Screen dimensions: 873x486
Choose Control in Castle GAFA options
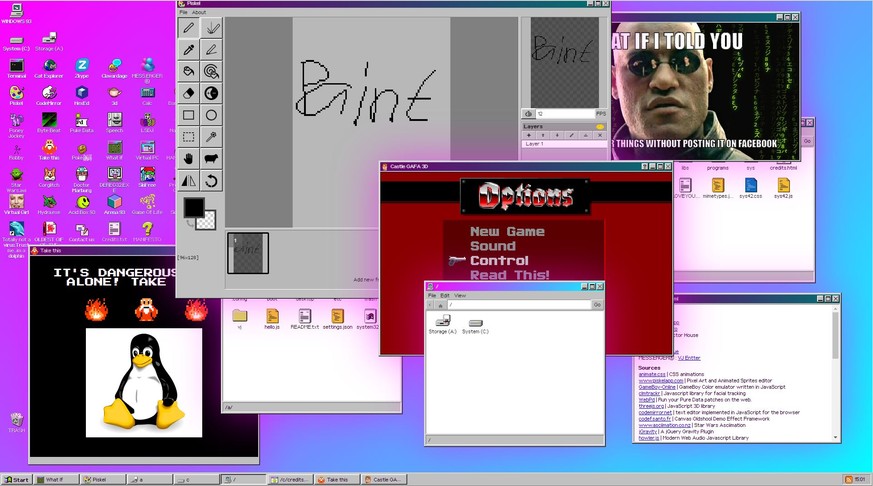pos(499,261)
